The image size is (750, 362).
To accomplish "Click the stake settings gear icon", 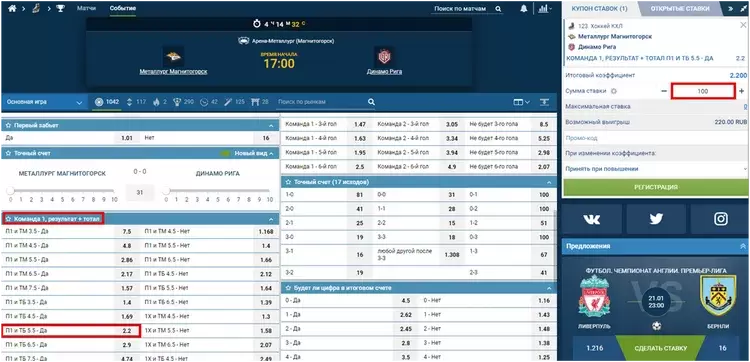I will [614, 91].
